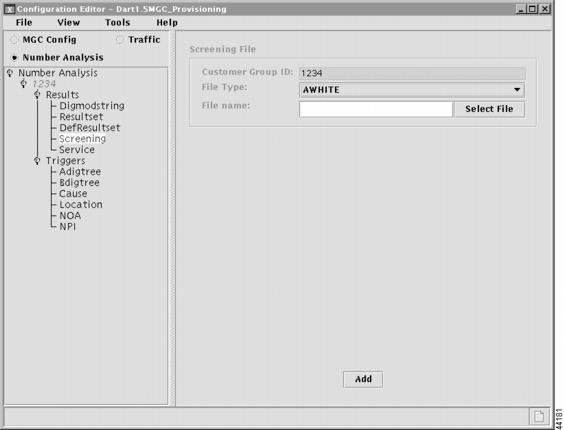
Task: Collapse the Number Analysis root node
Action: 10,73
